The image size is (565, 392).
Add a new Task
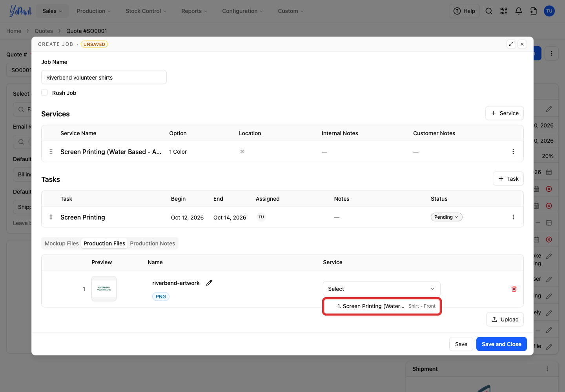click(x=508, y=179)
